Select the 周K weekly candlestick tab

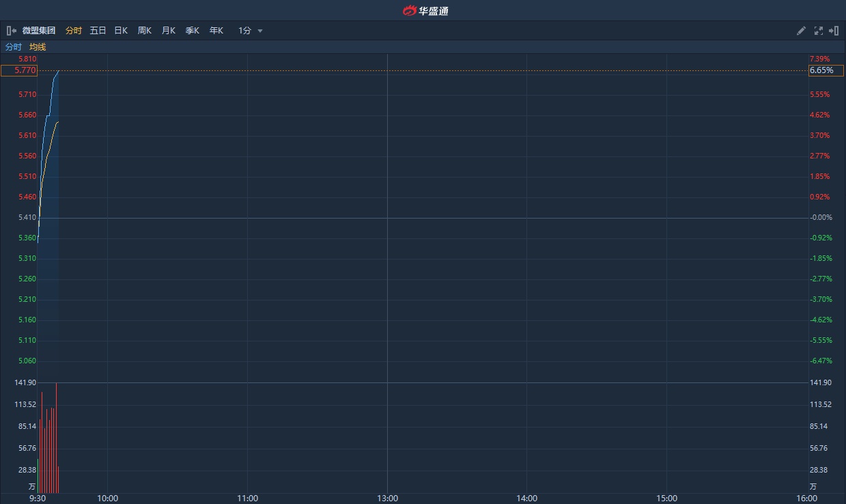144,31
